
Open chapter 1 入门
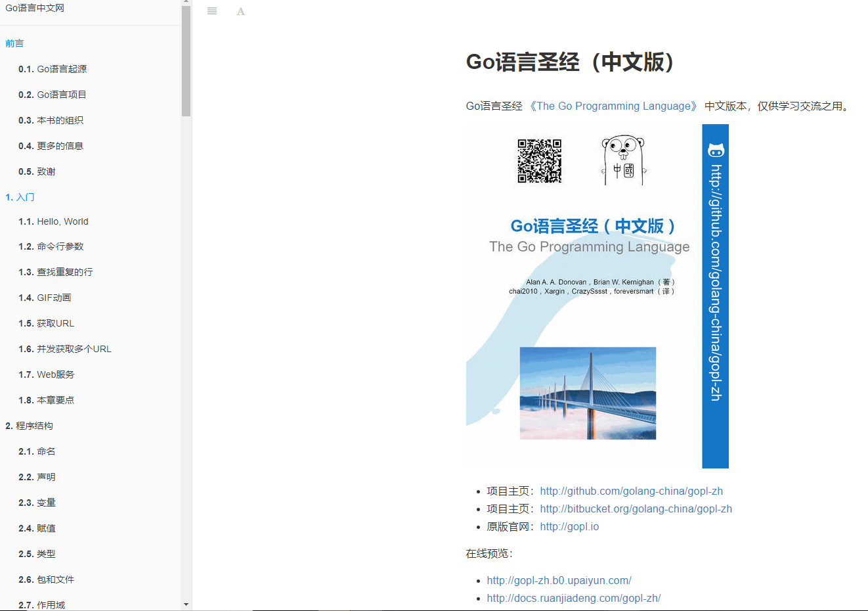(x=20, y=197)
